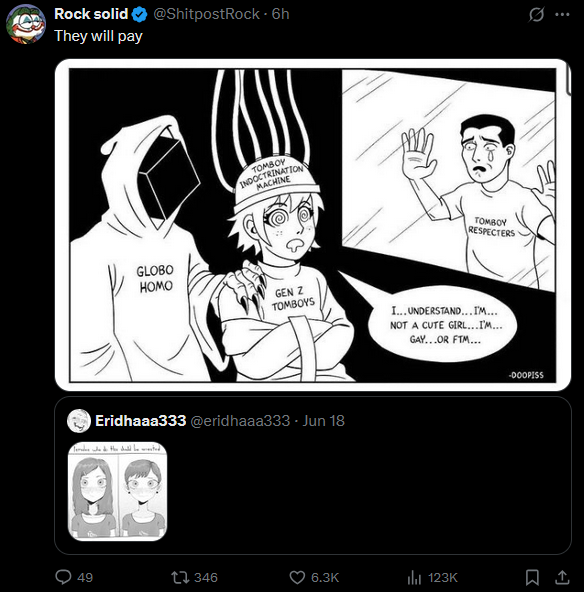Click the Eridhaaa333 quoted author name
This screenshot has height=592, width=584.
[x=140, y=421]
